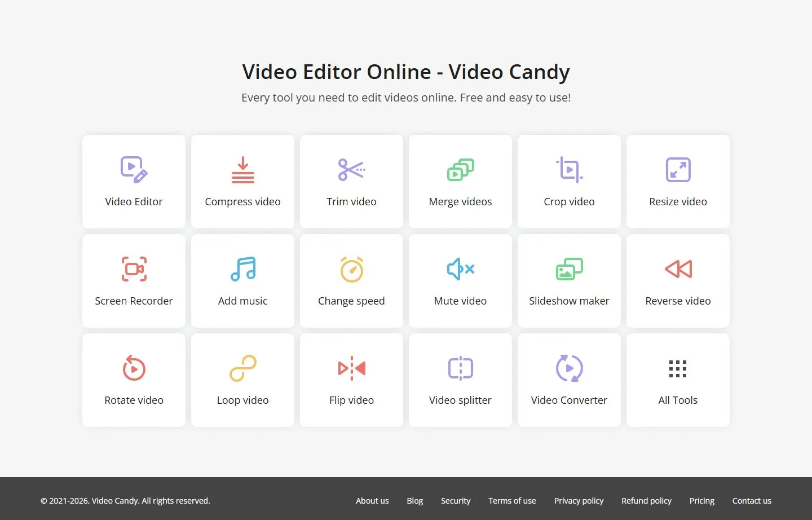Image resolution: width=812 pixels, height=520 pixels.
Task: Open the Video Editor tool icon
Action: click(x=134, y=170)
